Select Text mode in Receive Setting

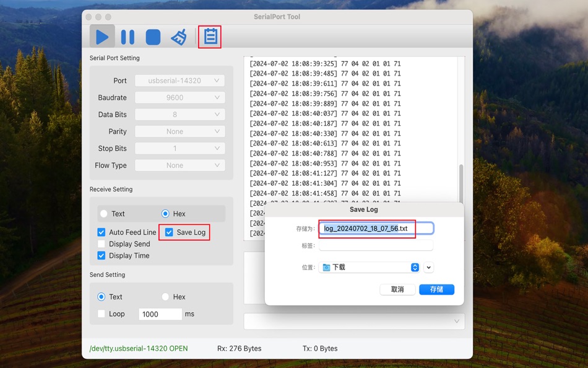tap(104, 213)
